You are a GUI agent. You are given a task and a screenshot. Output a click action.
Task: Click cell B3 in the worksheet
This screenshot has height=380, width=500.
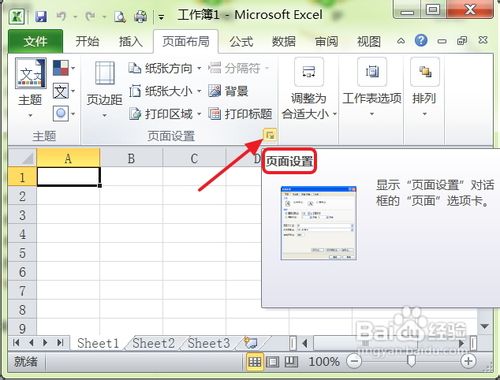(x=131, y=215)
